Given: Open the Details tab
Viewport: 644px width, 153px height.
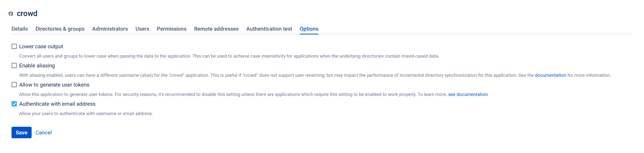Looking at the screenshot, I should click(20, 29).
